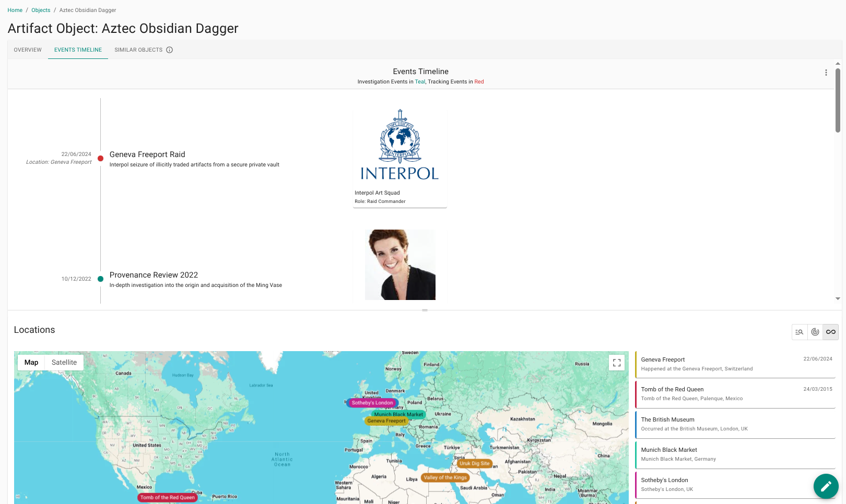
Task: Click the 'Role: Raid Commander' text
Action: (380, 201)
